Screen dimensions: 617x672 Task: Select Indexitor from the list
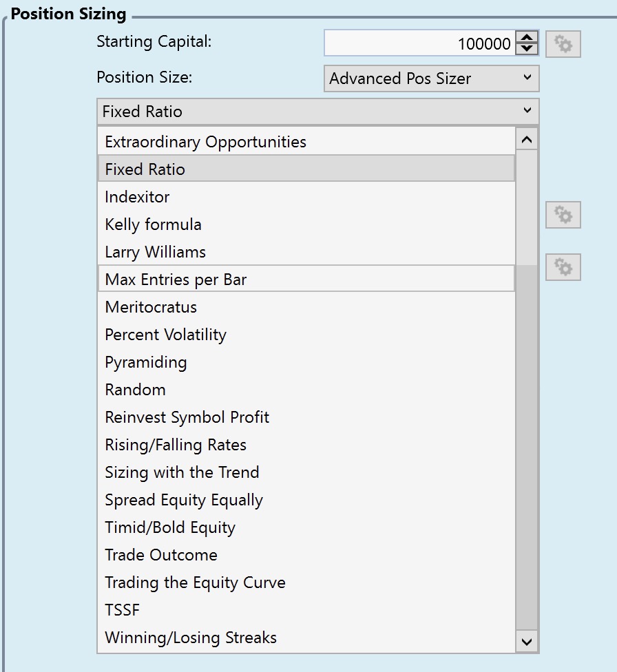(137, 197)
